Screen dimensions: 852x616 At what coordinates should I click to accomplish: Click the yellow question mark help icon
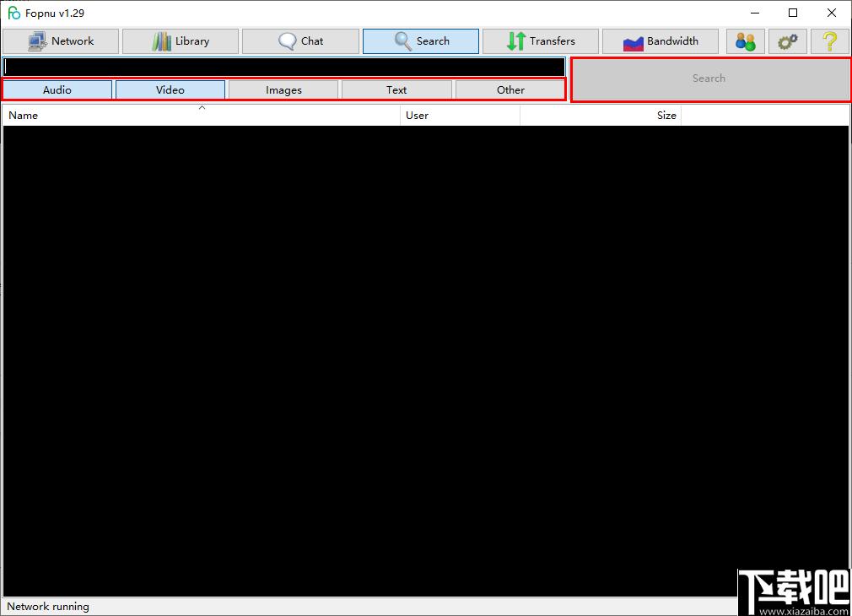point(830,41)
